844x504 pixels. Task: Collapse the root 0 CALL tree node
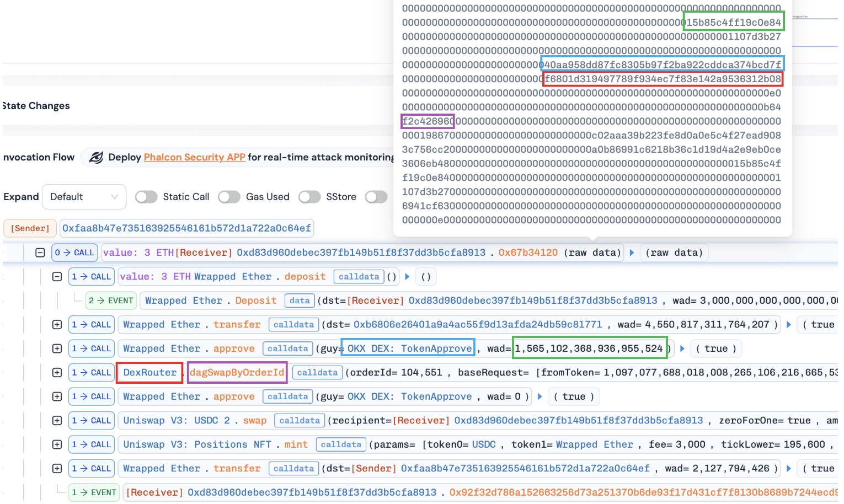(40, 253)
